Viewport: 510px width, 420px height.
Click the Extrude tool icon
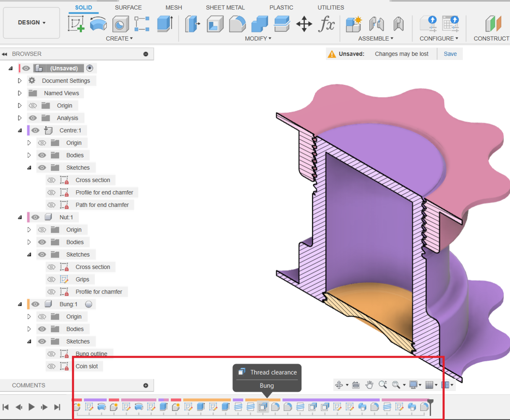click(165, 24)
